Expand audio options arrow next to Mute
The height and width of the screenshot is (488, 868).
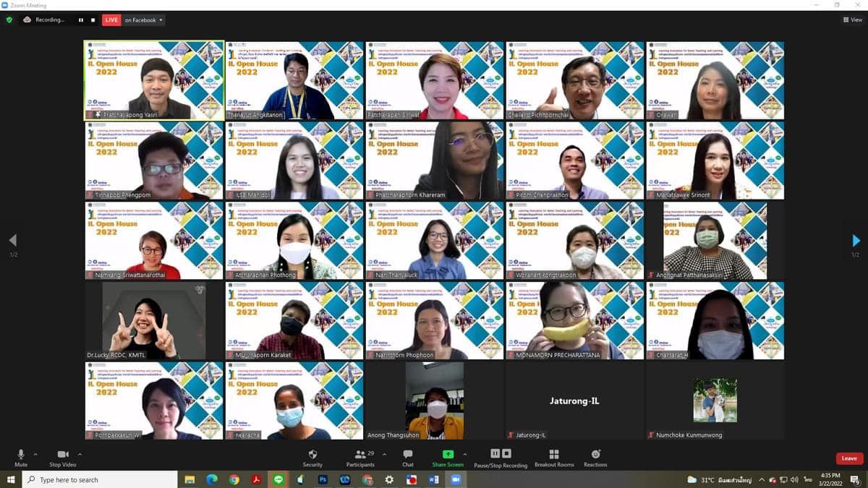(x=35, y=454)
